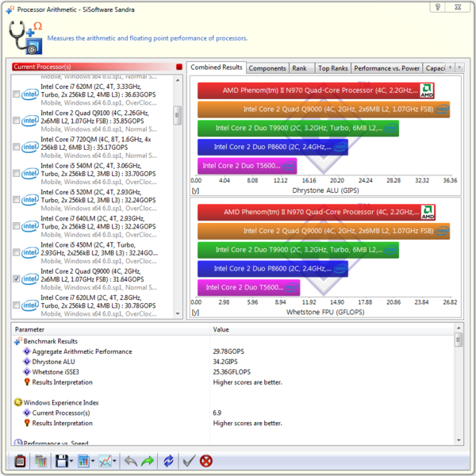Click the red cancel cross icon

point(206,461)
